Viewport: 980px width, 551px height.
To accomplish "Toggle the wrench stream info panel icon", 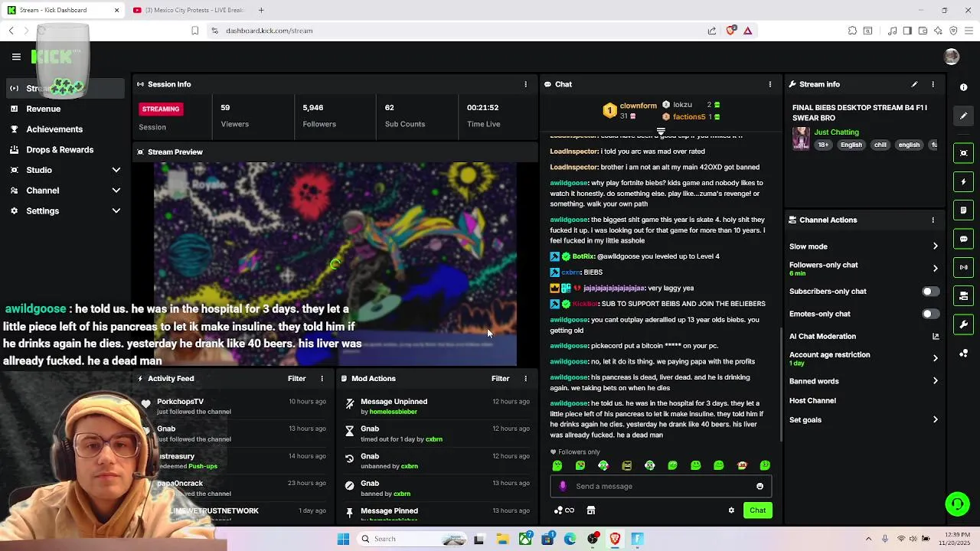I will tap(964, 324).
